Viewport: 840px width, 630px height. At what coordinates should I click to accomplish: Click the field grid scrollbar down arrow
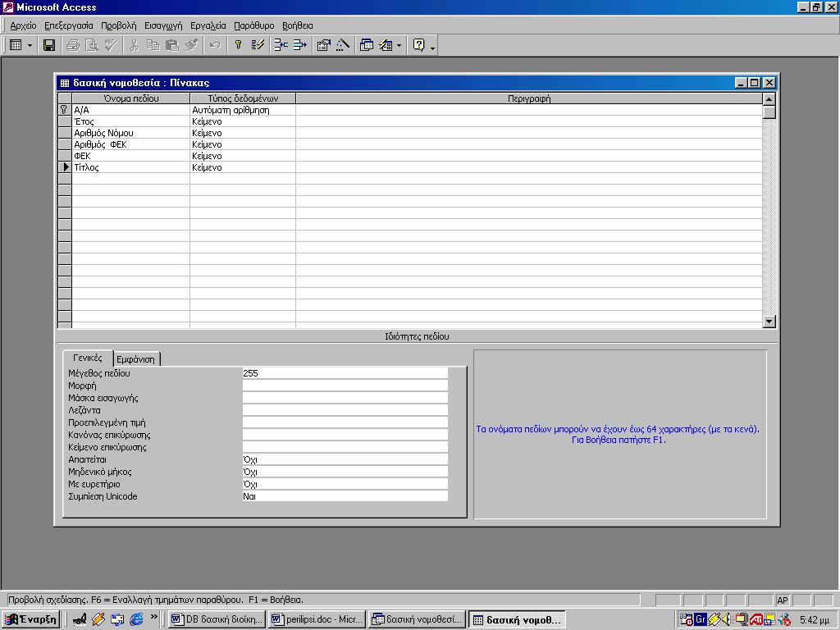coord(769,322)
